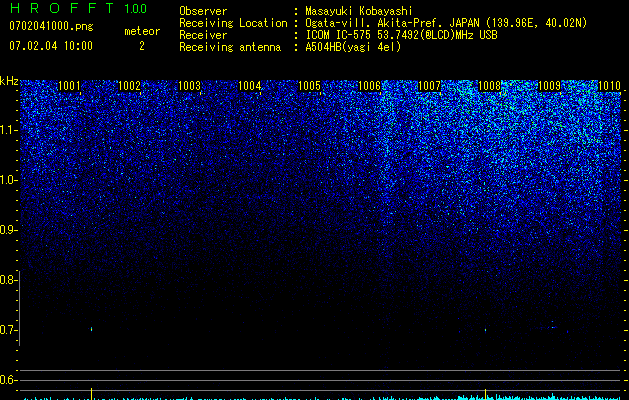Click the date stamp 07.02.04 10:00

click(51, 46)
